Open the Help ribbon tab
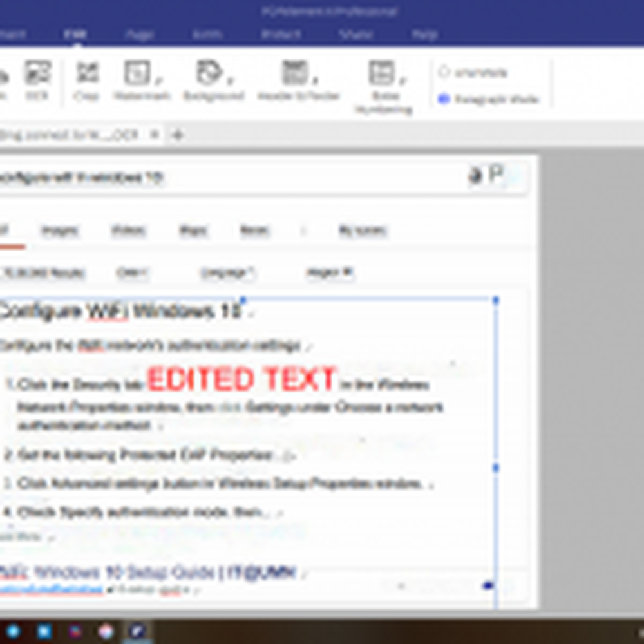Image resolution: width=644 pixels, height=644 pixels. tap(424, 35)
